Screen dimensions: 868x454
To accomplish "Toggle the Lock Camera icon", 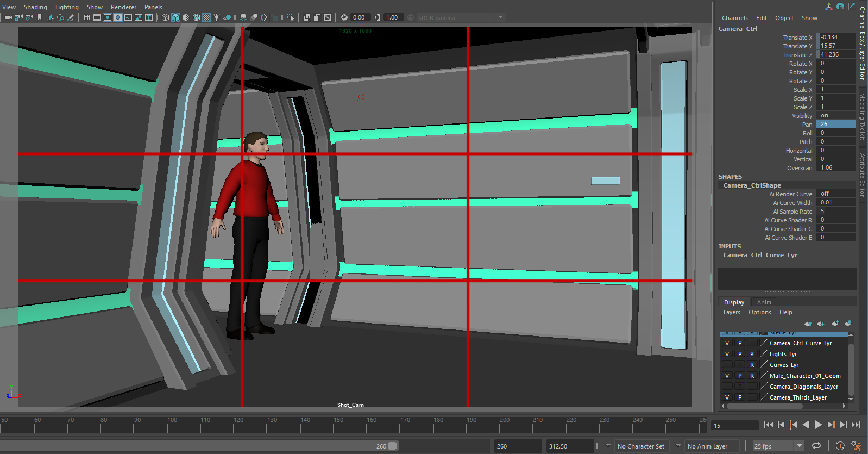I will 18,17.
